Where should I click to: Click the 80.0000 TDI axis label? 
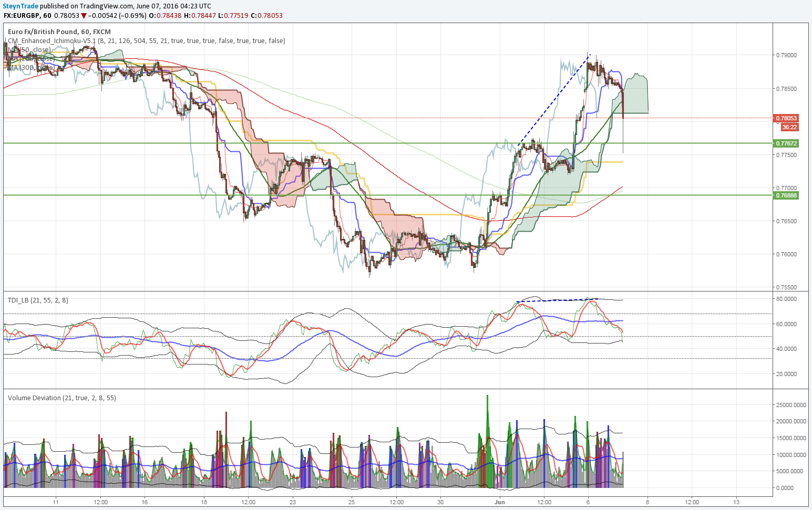tap(786, 299)
